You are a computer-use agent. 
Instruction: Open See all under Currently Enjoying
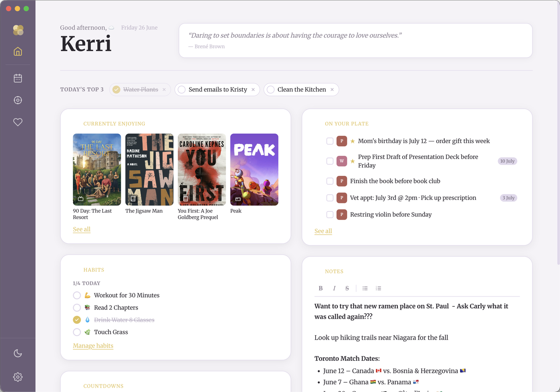82,229
